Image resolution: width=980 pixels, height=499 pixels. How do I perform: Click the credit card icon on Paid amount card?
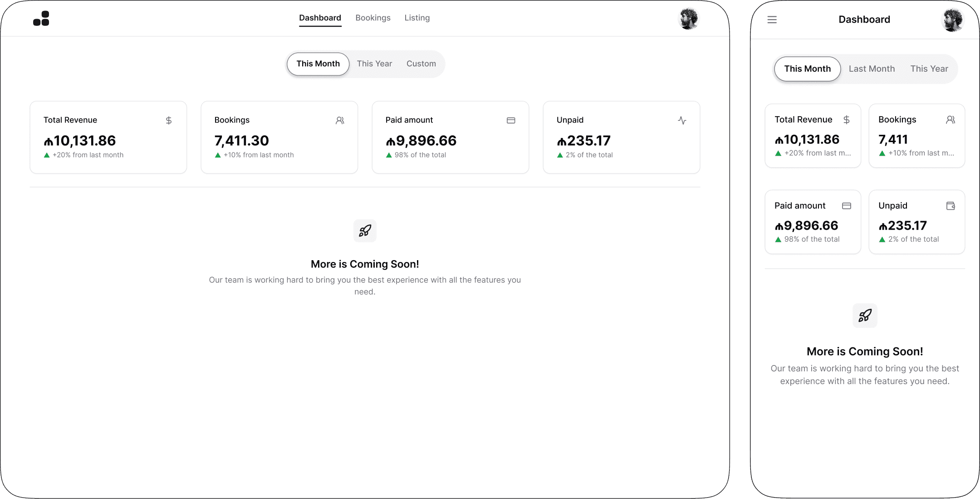coord(511,120)
